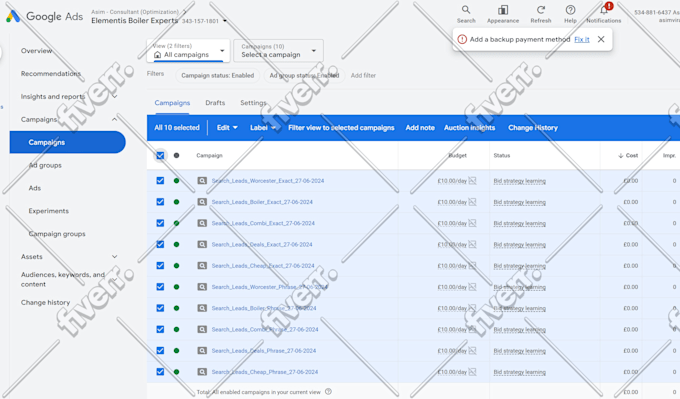The image size is (680, 399).
Task: Select the Campaigns tab
Action: tap(172, 103)
